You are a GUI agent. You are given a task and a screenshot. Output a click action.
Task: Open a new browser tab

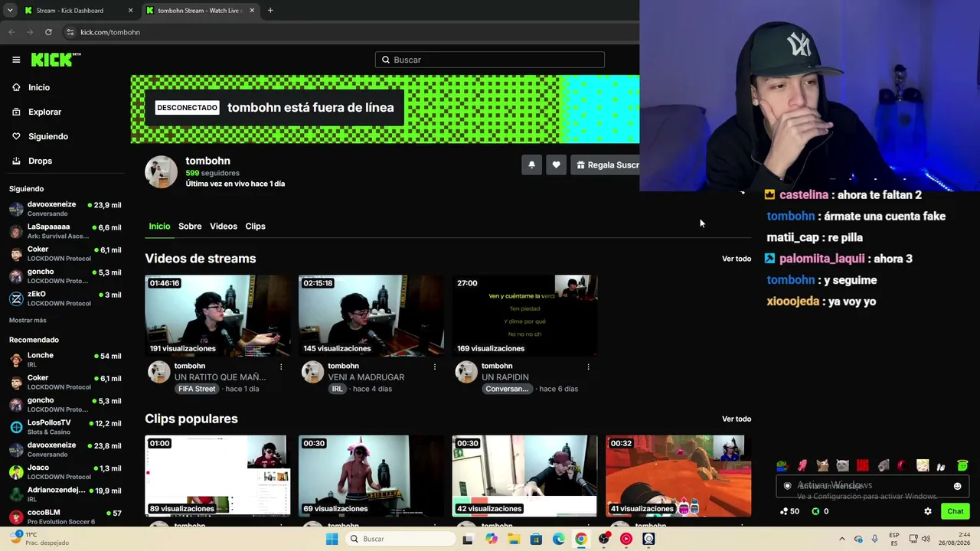tap(270, 11)
